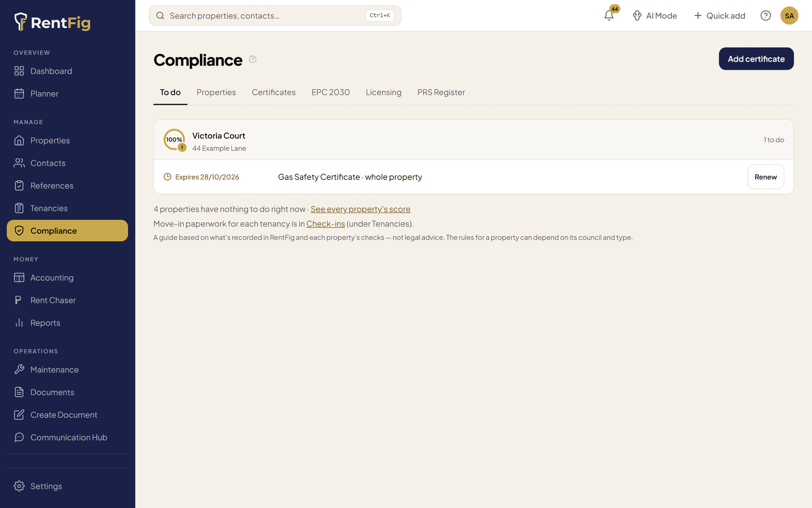The image size is (812, 508).
Task: Select the PRS Register tab
Action: point(441,92)
